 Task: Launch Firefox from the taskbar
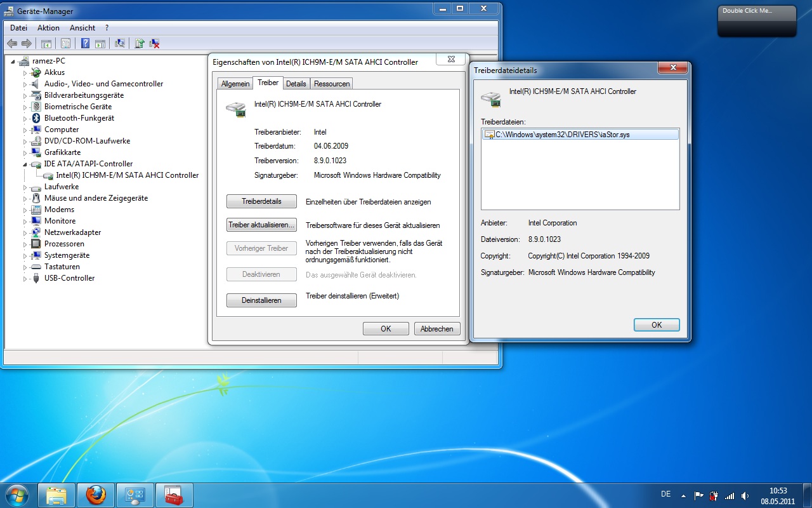point(96,495)
